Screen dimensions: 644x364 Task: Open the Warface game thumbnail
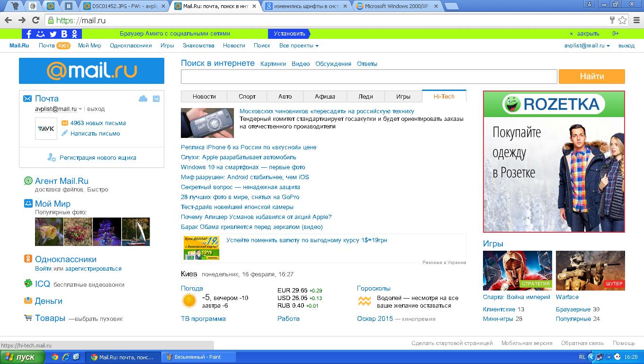tap(590, 271)
